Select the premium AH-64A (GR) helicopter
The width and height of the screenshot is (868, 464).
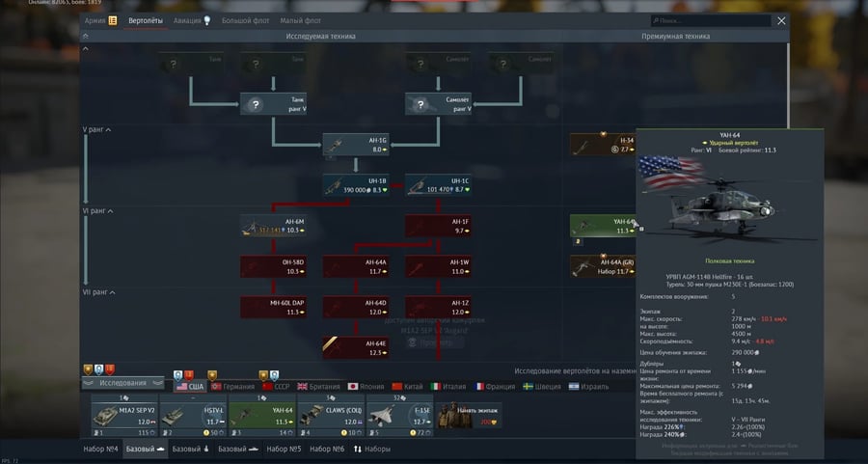(603, 266)
